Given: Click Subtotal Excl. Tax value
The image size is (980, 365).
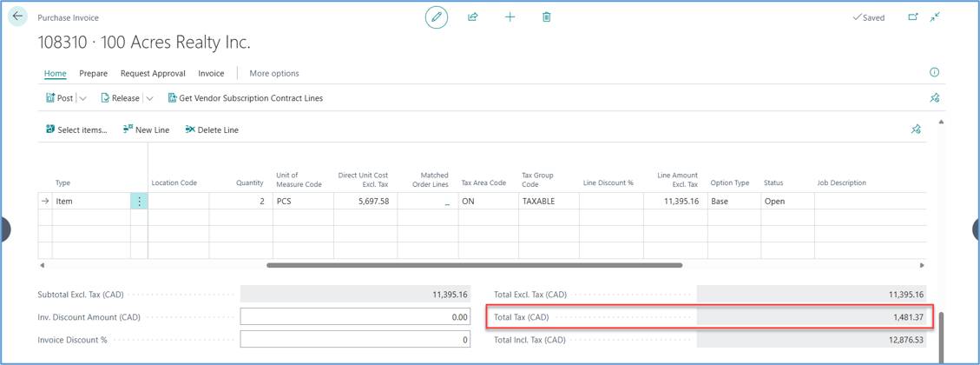Looking at the screenshot, I should coord(354,295).
